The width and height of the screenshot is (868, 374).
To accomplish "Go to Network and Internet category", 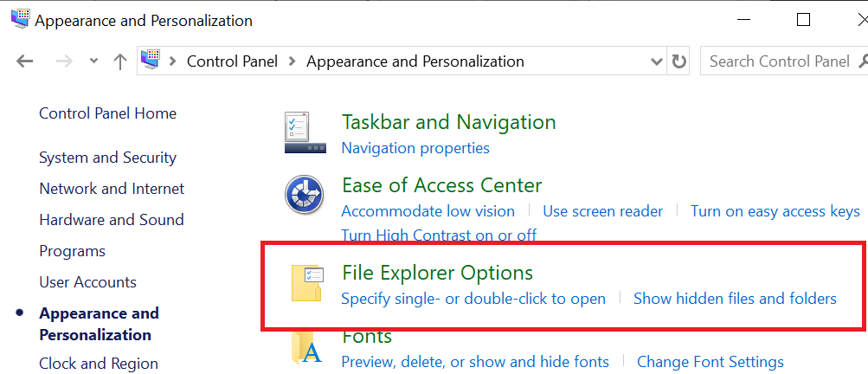I will (112, 189).
